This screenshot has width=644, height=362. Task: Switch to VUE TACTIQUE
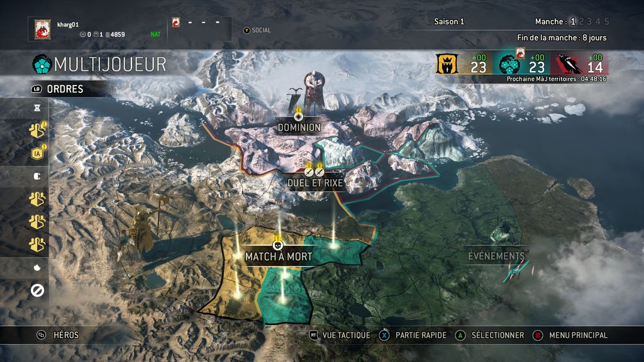click(346, 336)
